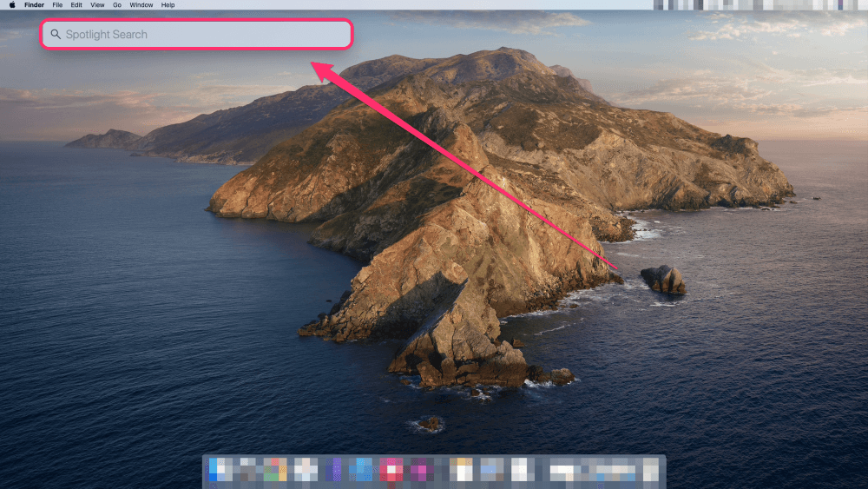Click the Spotlight magnifying glass icon
This screenshot has width=868, height=489.
point(56,35)
